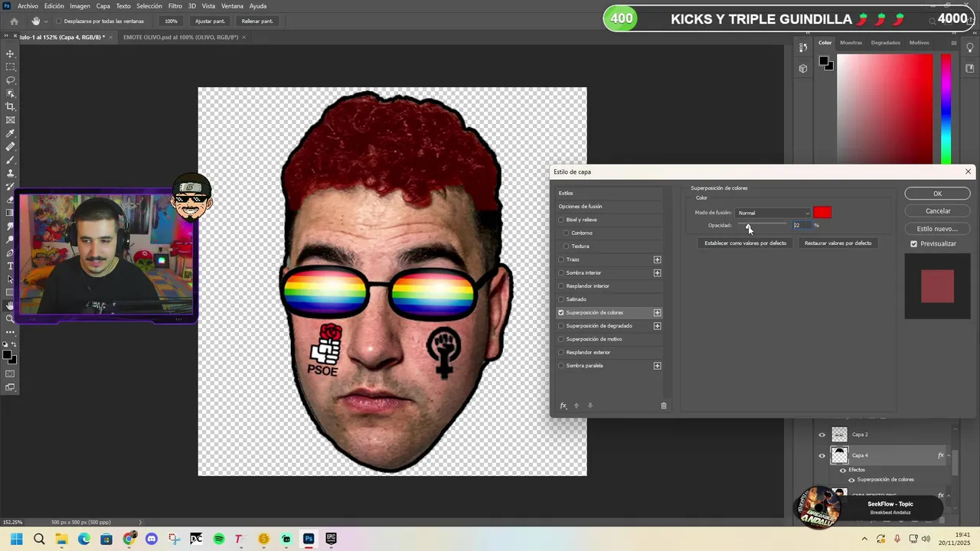
Task: Click Establecer como valores por defecto
Action: click(745, 243)
